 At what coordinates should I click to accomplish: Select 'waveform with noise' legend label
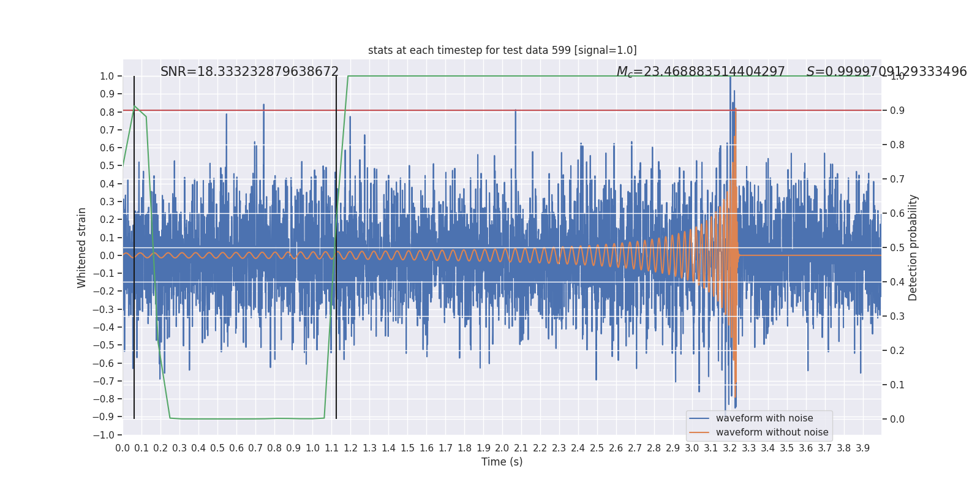[x=764, y=418]
